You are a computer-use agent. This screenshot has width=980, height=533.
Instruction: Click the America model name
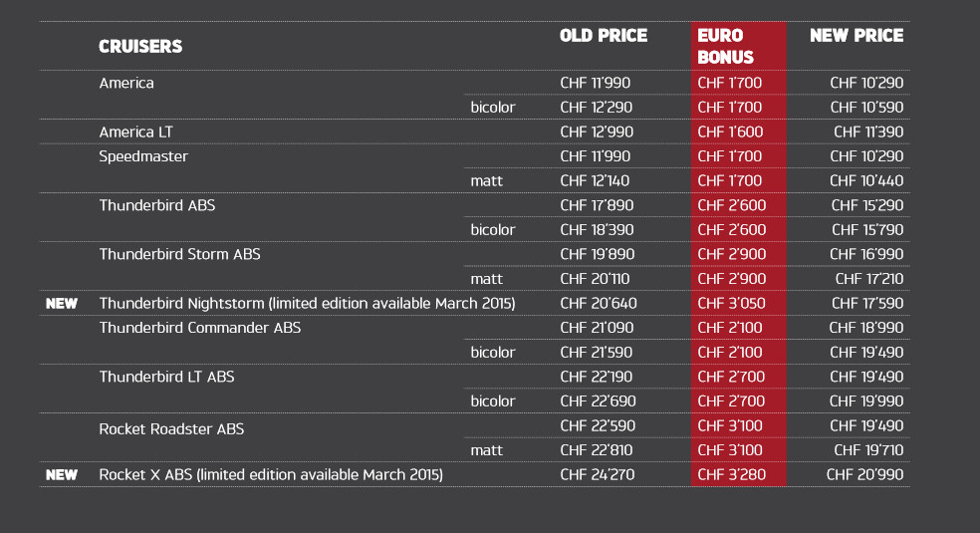pos(126,83)
